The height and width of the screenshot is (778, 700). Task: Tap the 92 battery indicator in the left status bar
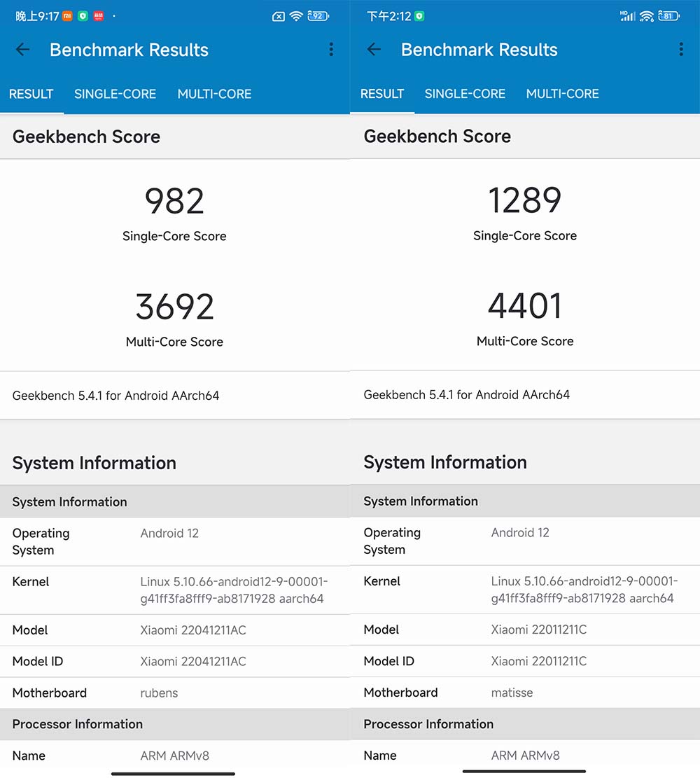(318, 16)
